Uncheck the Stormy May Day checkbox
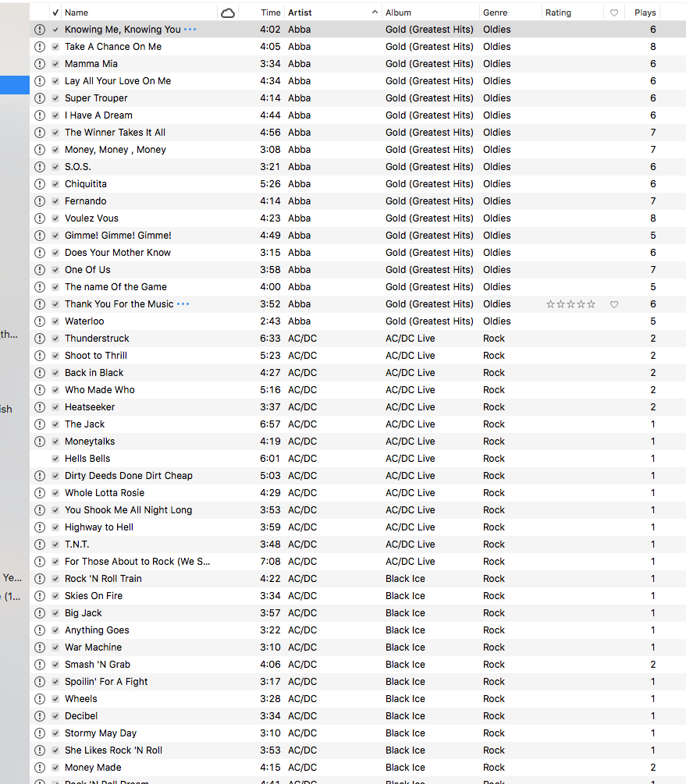 tap(55, 733)
